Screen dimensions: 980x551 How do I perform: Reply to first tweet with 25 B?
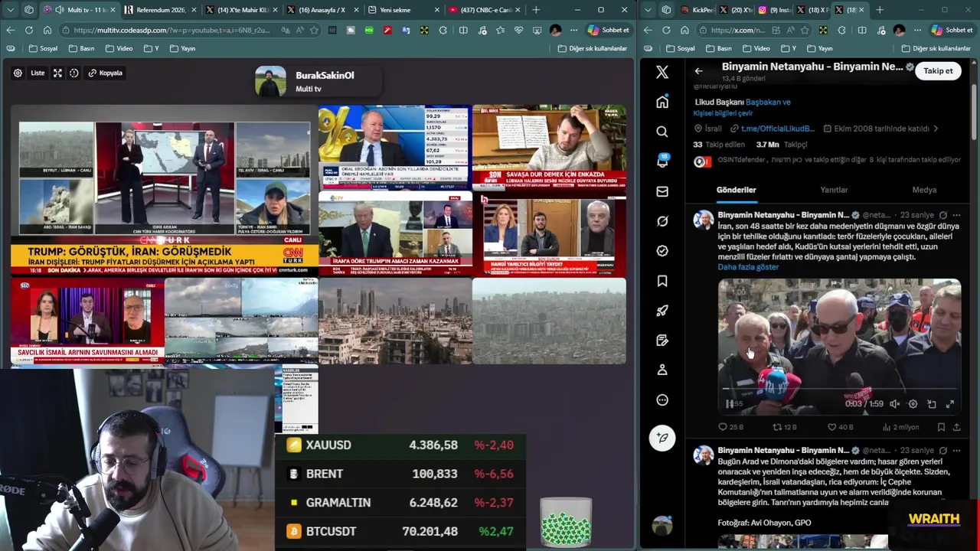730,427
